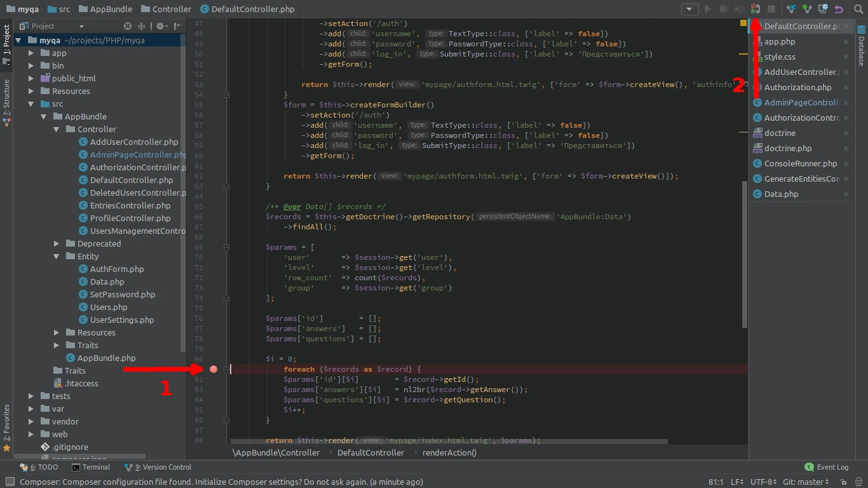Collapse the Entity folder in project tree

click(57, 256)
